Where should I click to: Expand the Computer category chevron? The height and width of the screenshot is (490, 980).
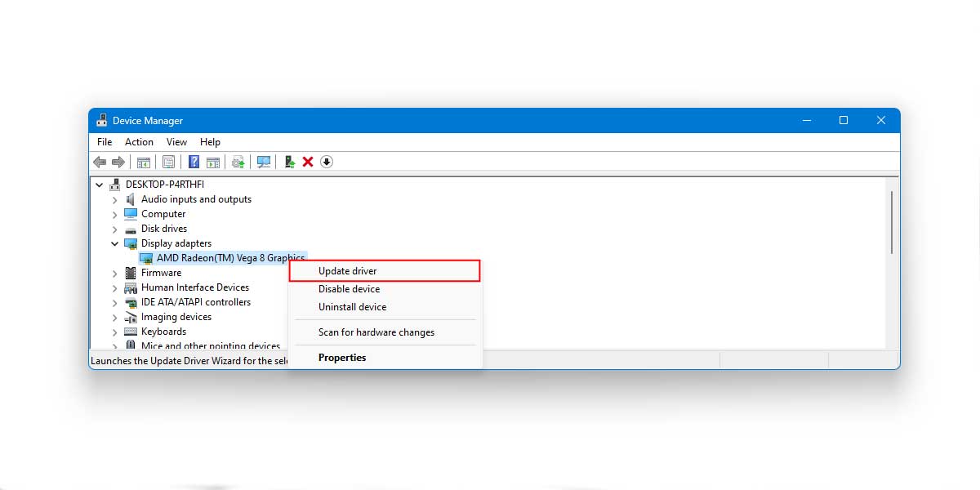click(x=115, y=214)
